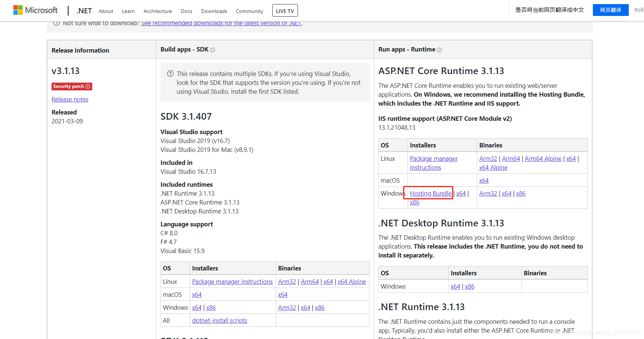Click the info icon next to Build apps - SDK
Image resolution: width=644 pixels, height=339 pixels.
coord(213,50)
